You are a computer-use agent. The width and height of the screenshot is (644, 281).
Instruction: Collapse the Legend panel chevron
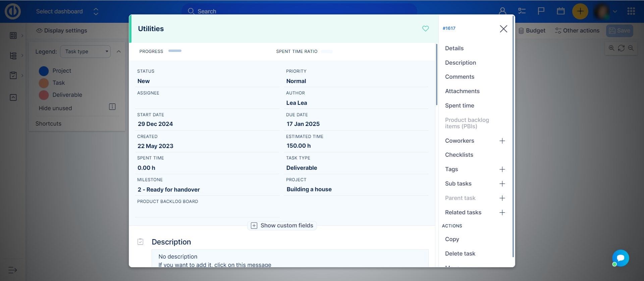[x=119, y=52]
